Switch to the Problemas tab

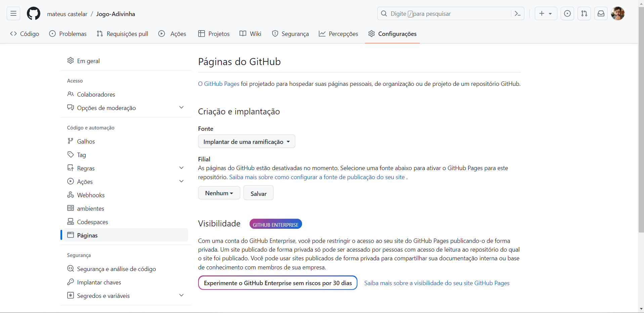coord(68,34)
